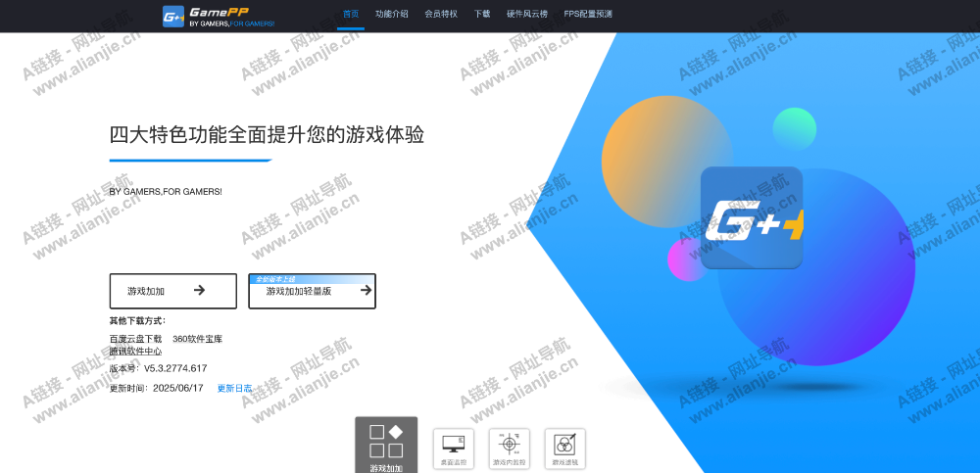980x473 pixels.
Task: Open the 功能介绍 navigation tab
Action: 391,14
